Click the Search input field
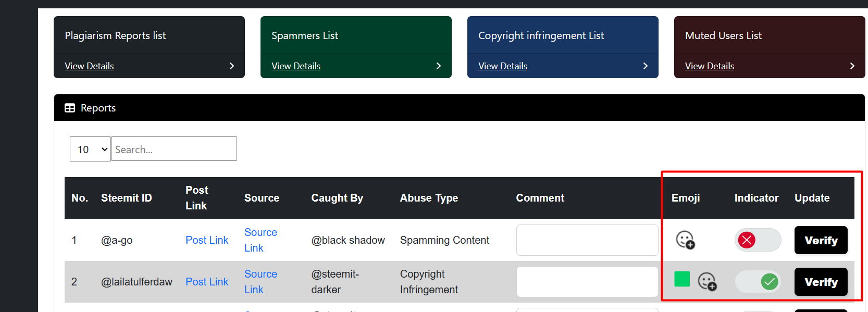The height and width of the screenshot is (312, 868). click(174, 149)
